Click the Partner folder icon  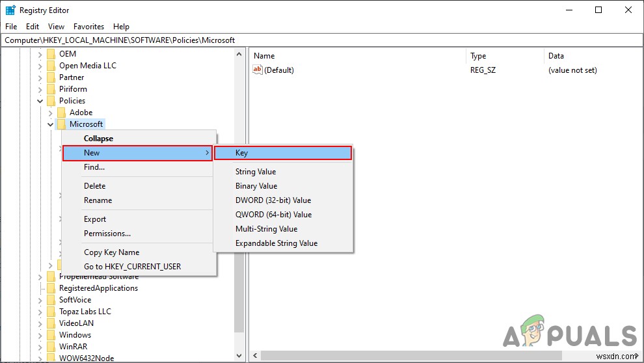click(51, 77)
